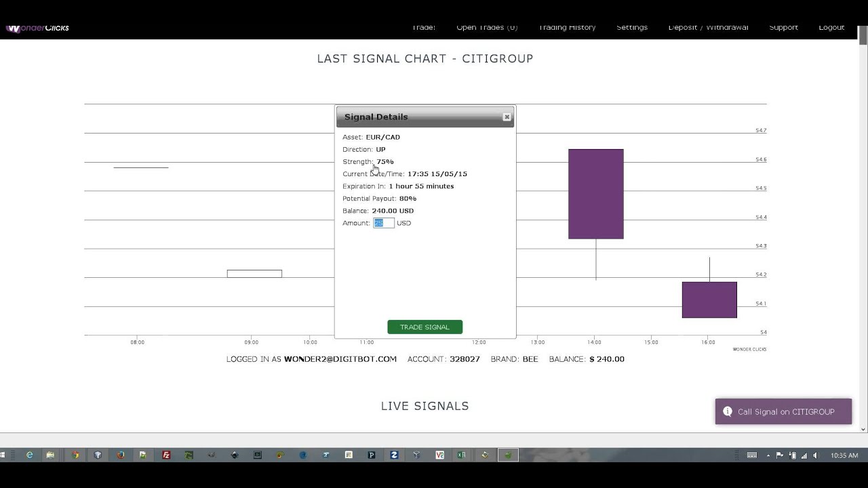The height and width of the screenshot is (488, 868).
Task: Open the V2 icon app in taskbar
Action: click(440, 455)
